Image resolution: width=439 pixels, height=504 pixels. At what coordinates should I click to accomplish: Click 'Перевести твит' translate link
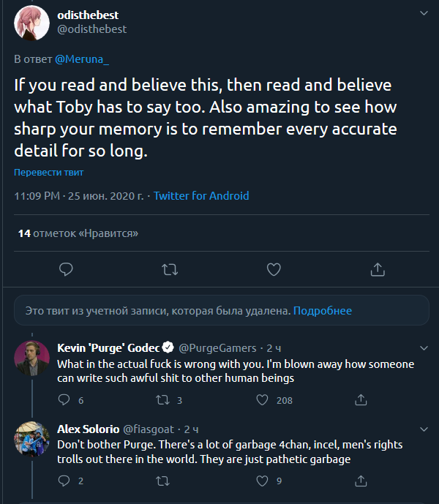tap(48, 173)
